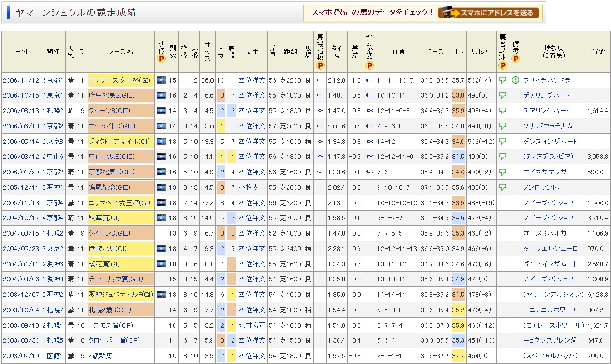This screenshot has width=611, height=364.
Task: Click the スマホにアドレスを送る button
Action: (x=489, y=13)
